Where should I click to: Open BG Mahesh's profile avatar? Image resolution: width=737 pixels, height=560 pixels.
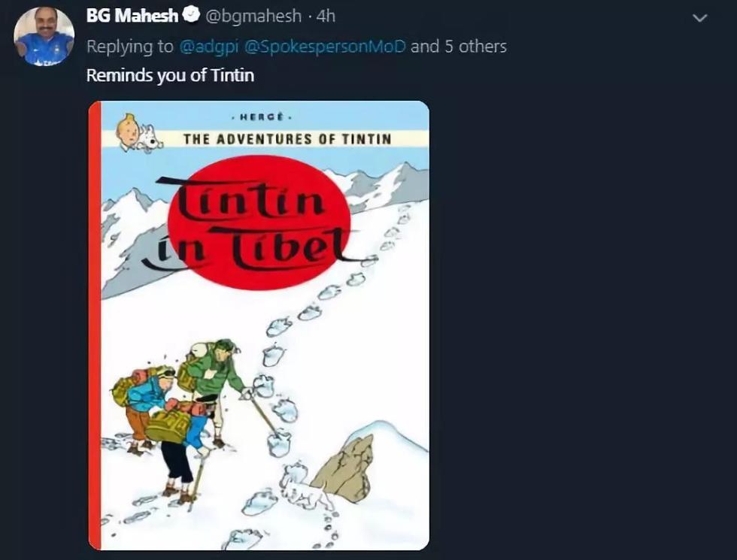tap(44, 36)
